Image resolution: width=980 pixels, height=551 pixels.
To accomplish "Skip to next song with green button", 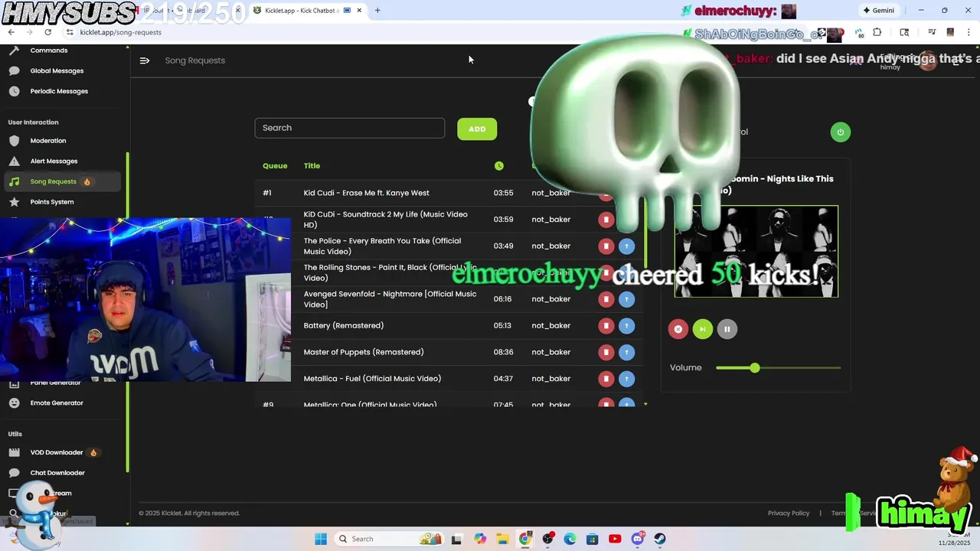I will tap(702, 329).
